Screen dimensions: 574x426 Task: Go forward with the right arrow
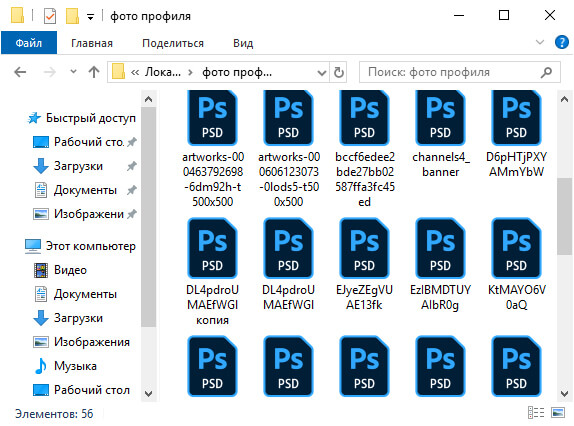tap(49, 72)
